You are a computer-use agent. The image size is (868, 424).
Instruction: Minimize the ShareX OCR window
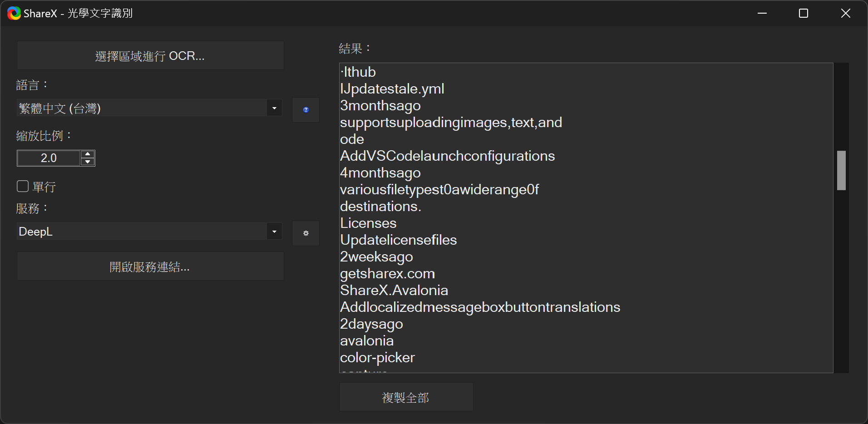tap(762, 13)
